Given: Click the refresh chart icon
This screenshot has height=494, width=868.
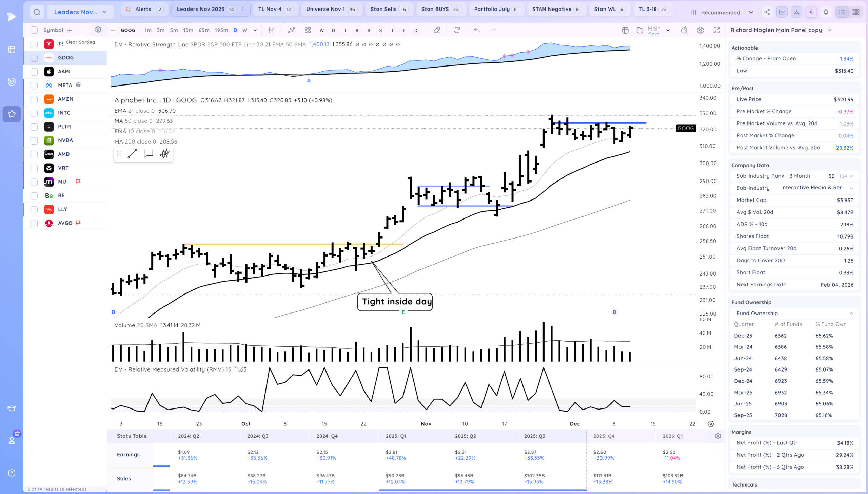Looking at the screenshot, I should pos(457,30).
